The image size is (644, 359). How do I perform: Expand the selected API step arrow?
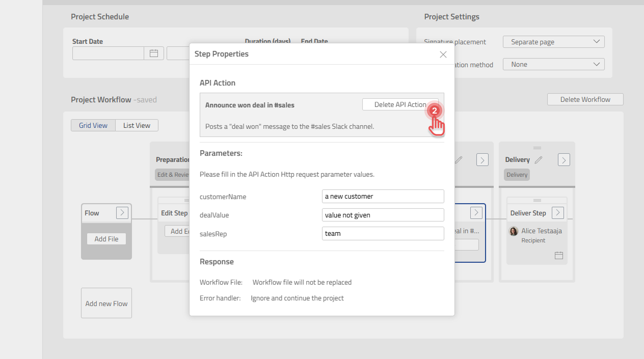[476, 213]
